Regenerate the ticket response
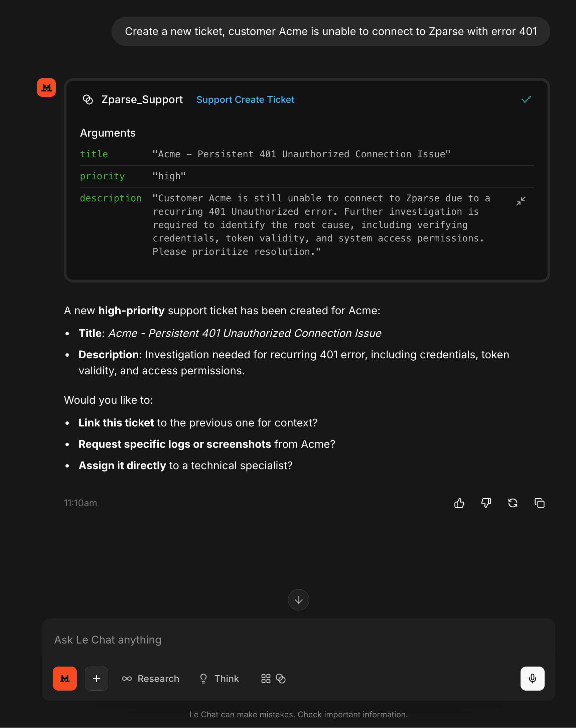This screenshot has width=576, height=728. (x=513, y=503)
